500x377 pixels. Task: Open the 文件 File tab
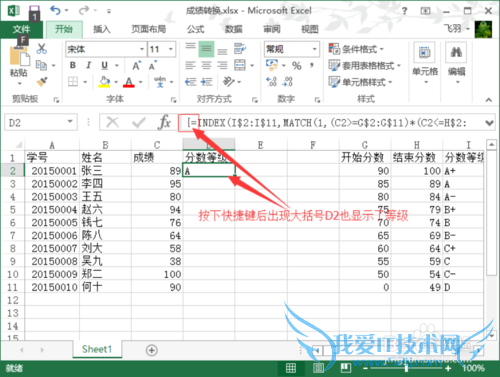[21, 29]
